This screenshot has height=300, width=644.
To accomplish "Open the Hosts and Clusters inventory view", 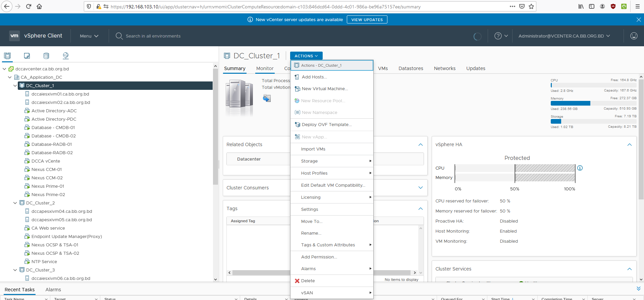I will point(7,56).
